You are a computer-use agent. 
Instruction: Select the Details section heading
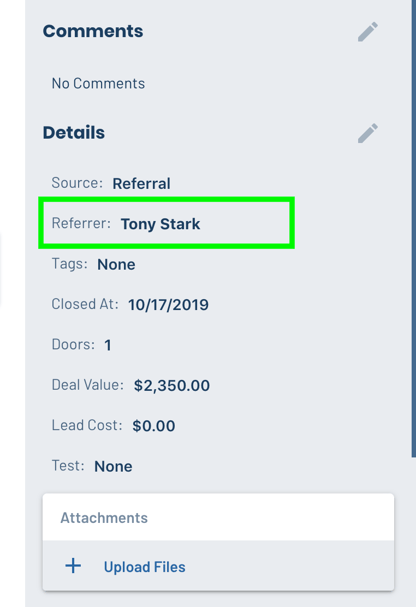tap(74, 132)
